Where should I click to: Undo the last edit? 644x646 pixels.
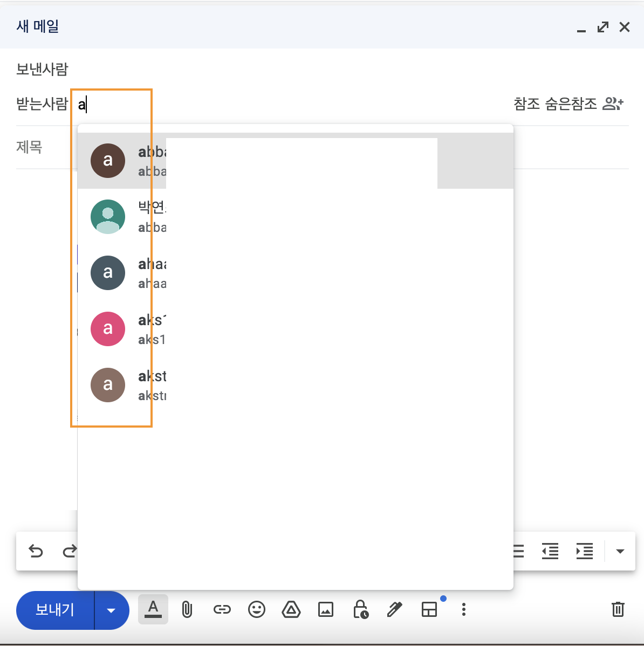pyautogui.click(x=36, y=551)
